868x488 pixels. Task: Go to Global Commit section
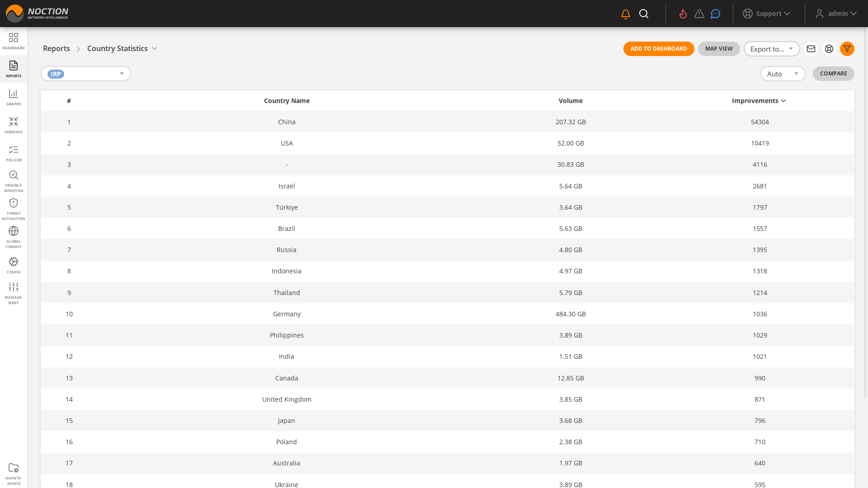click(14, 237)
